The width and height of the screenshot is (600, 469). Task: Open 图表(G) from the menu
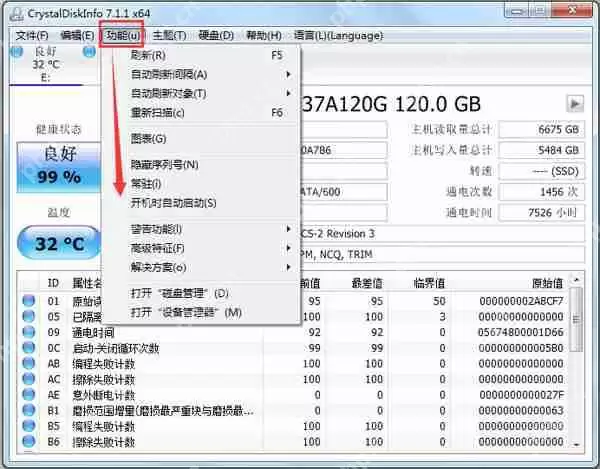coord(201,138)
